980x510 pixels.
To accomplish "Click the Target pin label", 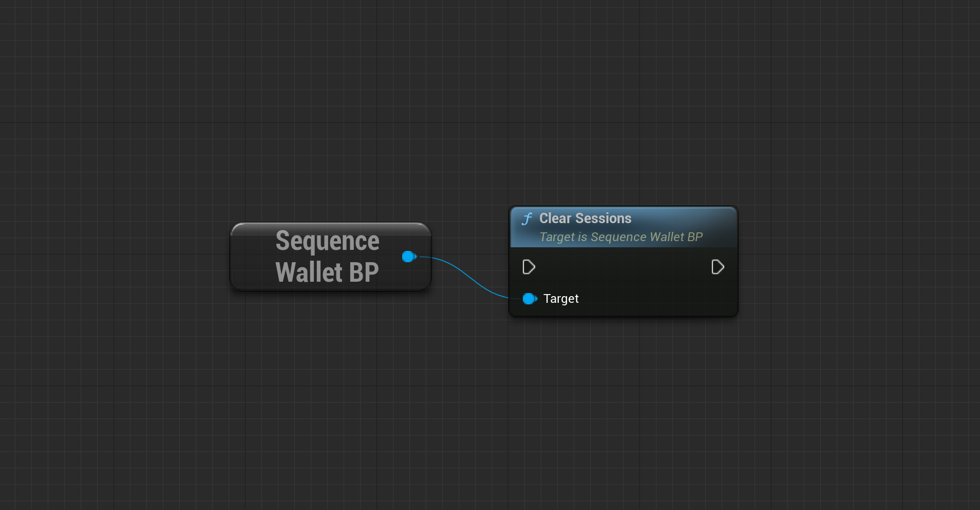I will click(x=561, y=299).
